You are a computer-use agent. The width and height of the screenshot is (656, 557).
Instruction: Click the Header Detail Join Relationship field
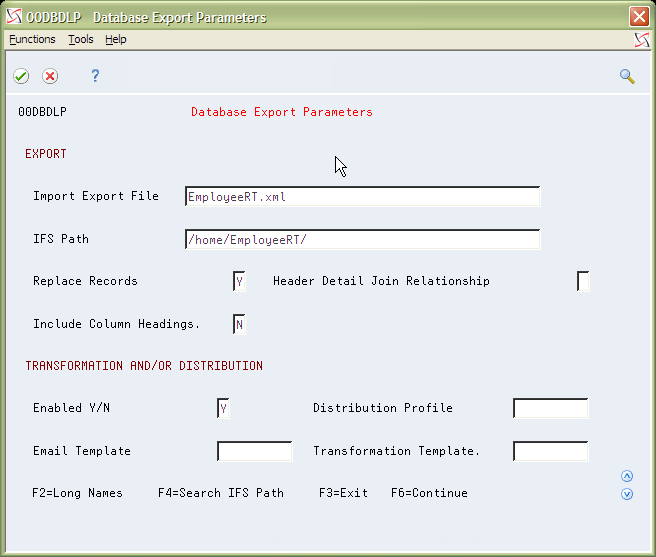(583, 281)
